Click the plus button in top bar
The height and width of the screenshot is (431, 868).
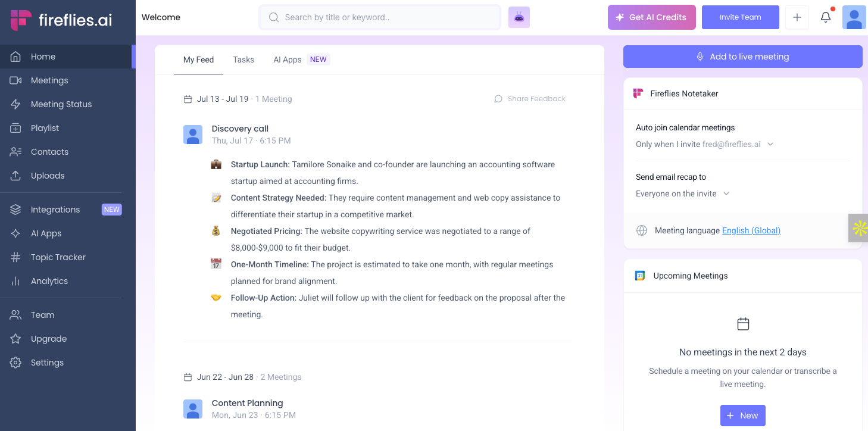797,17
